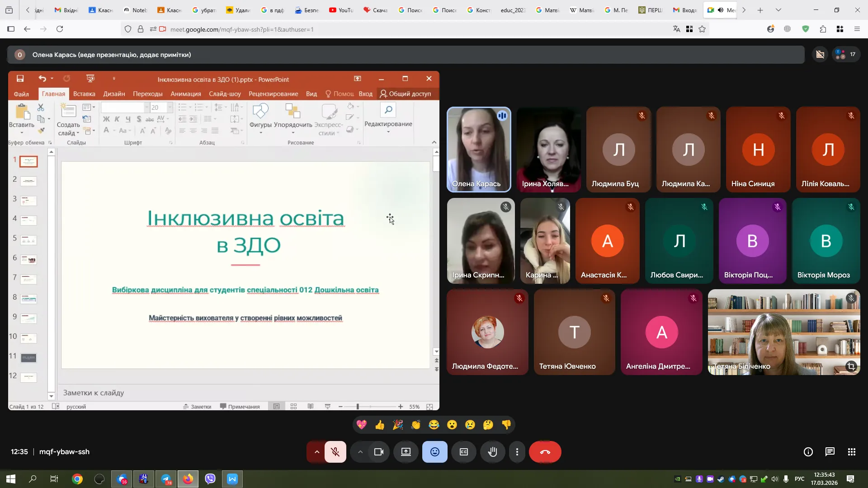Hide the emoji reactions bar

(x=434, y=452)
